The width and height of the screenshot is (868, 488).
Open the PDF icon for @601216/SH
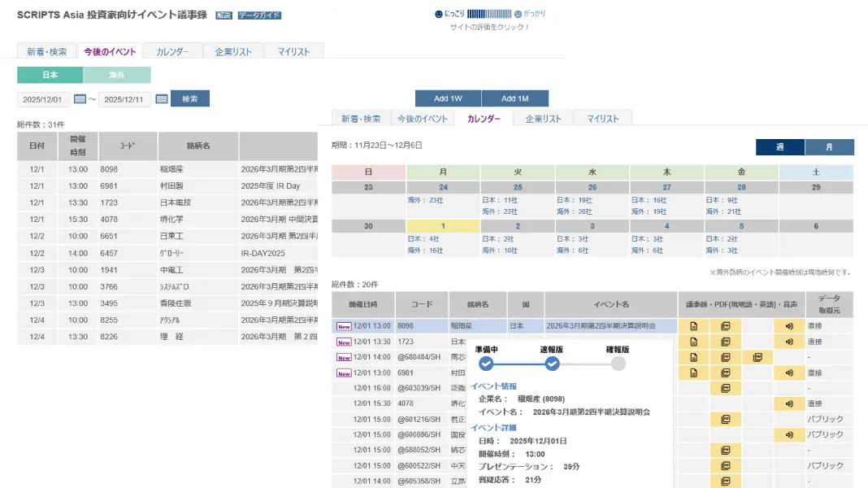click(x=726, y=420)
